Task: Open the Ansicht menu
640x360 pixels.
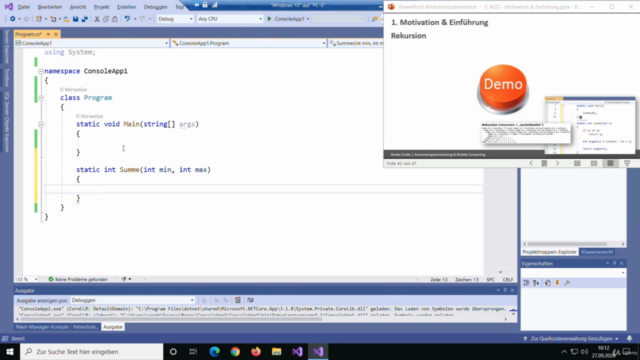Action: coord(78,7)
